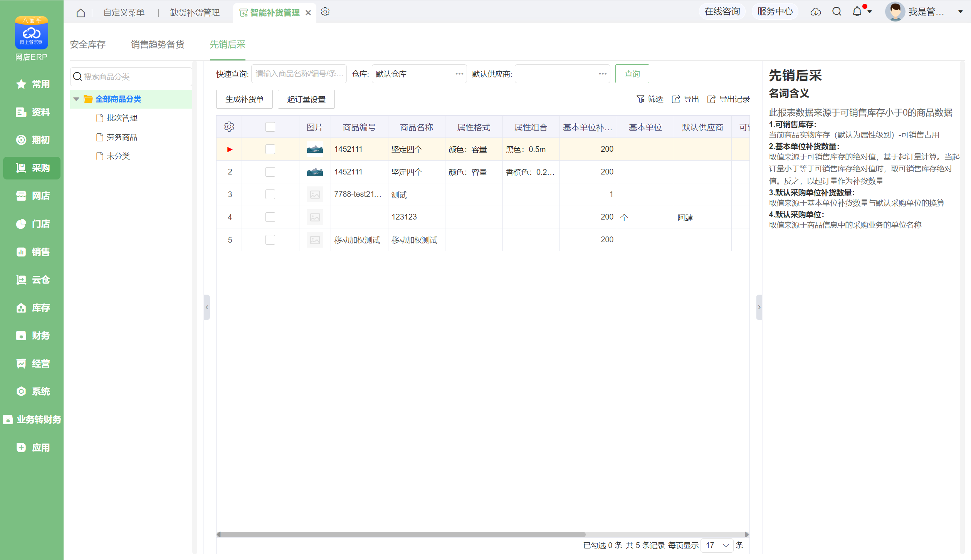Viewport: 971px width, 560px height.
Task: Click the search magnifier icon in header
Action: pyautogui.click(x=837, y=12)
